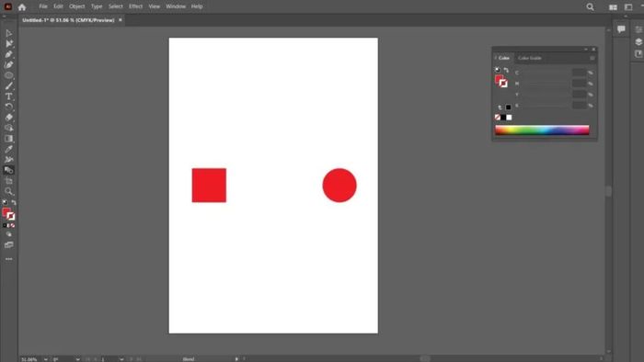Click the red circle on the artboard
The image size is (644, 362).
click(x=339, y=186)
